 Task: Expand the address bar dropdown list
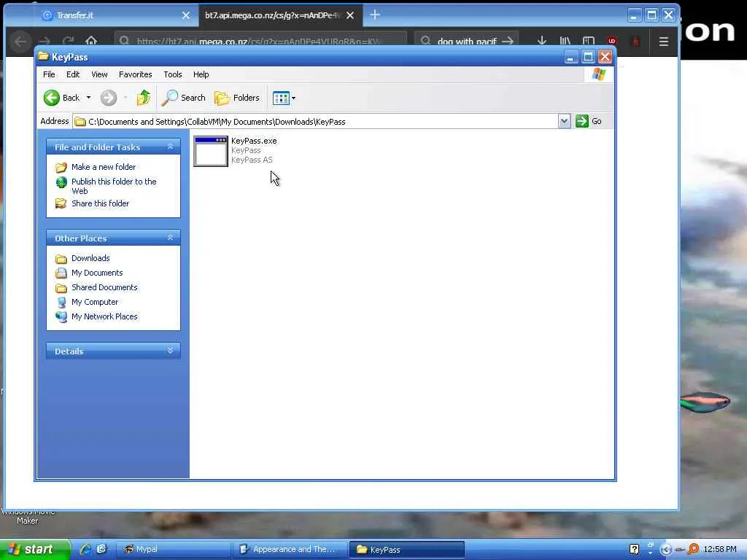pos(564,122)
